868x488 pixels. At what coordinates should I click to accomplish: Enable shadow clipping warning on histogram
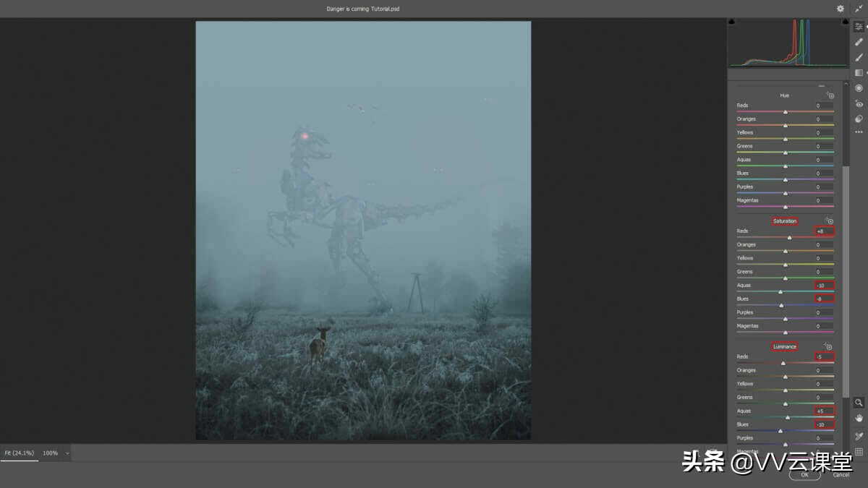click(x=731, y=20)
